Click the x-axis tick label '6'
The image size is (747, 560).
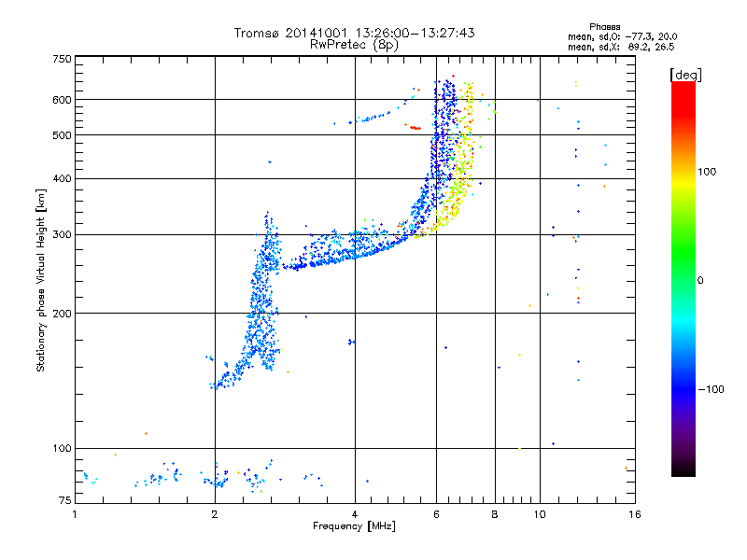pyautogui.click(x=436, y=514)
